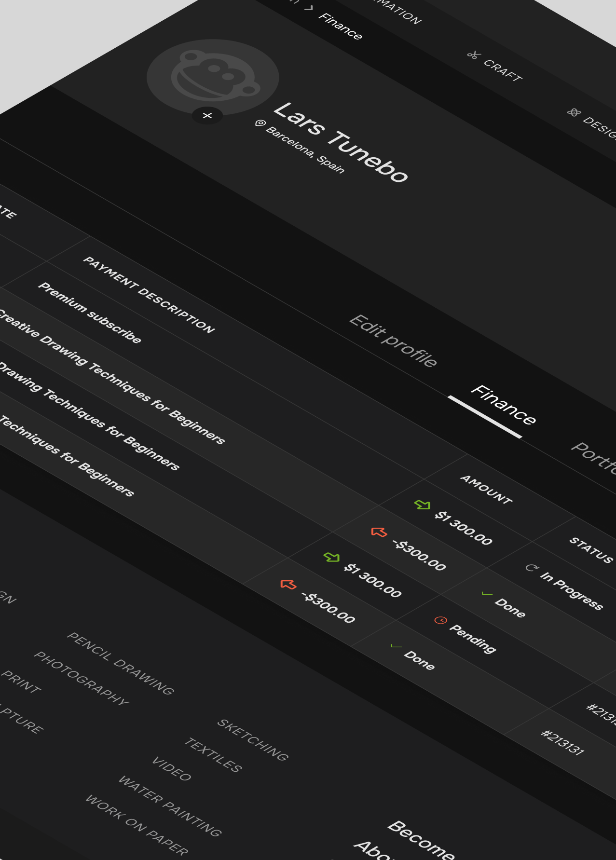Open the Work on Paper footer link
This screenshot has height=860, width=616.
(137, 825)
